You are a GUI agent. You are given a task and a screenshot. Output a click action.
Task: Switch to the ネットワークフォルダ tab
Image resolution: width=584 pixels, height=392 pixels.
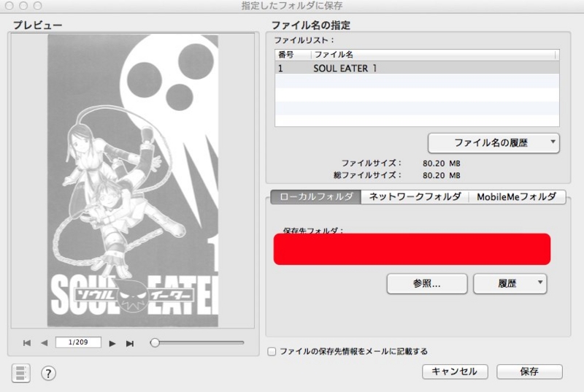(415, 196)
